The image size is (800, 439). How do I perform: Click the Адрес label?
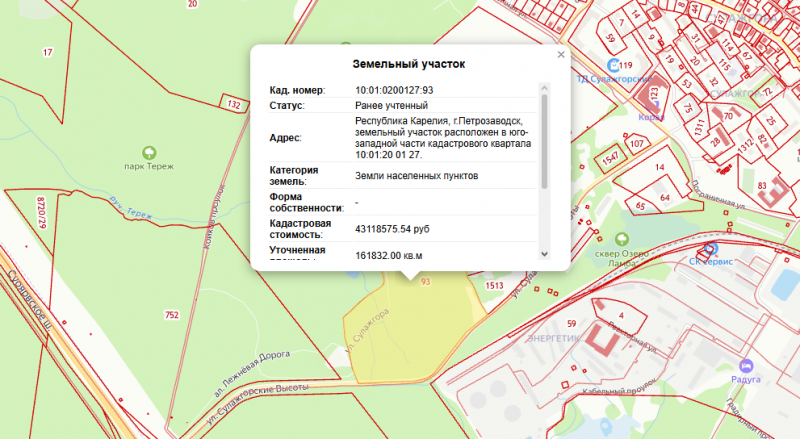285,138
